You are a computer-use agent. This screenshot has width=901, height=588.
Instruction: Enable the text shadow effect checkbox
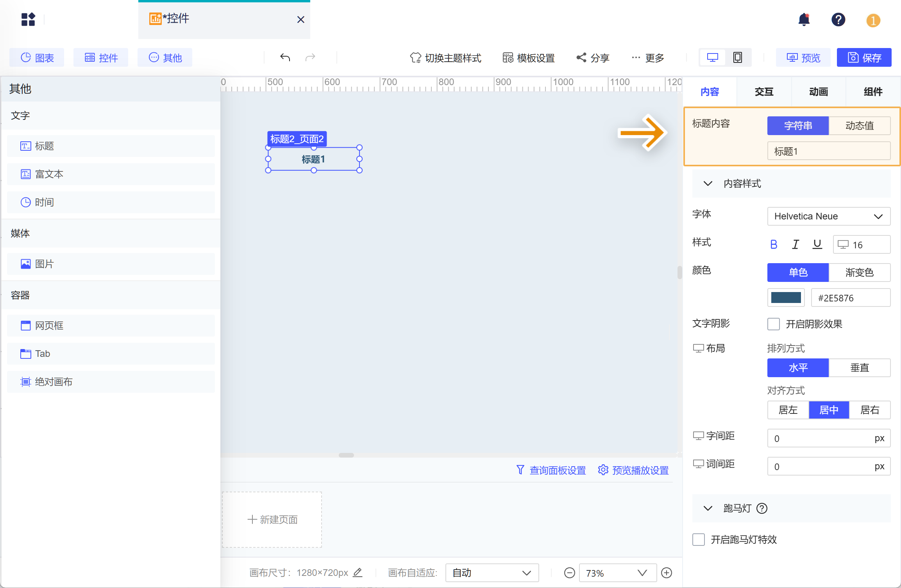pos(774,324)
